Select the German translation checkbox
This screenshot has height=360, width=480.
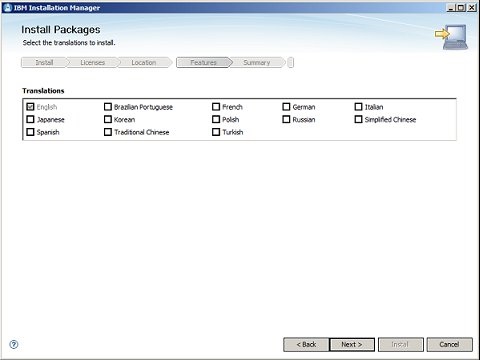click(x=286, y=107)
